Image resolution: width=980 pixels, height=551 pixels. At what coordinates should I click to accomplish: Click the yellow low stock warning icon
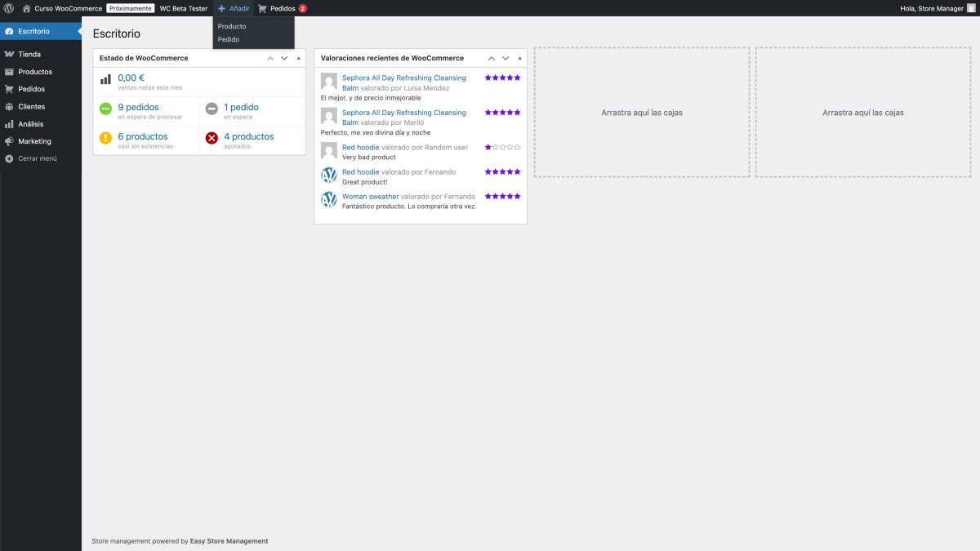pos(105,138)
